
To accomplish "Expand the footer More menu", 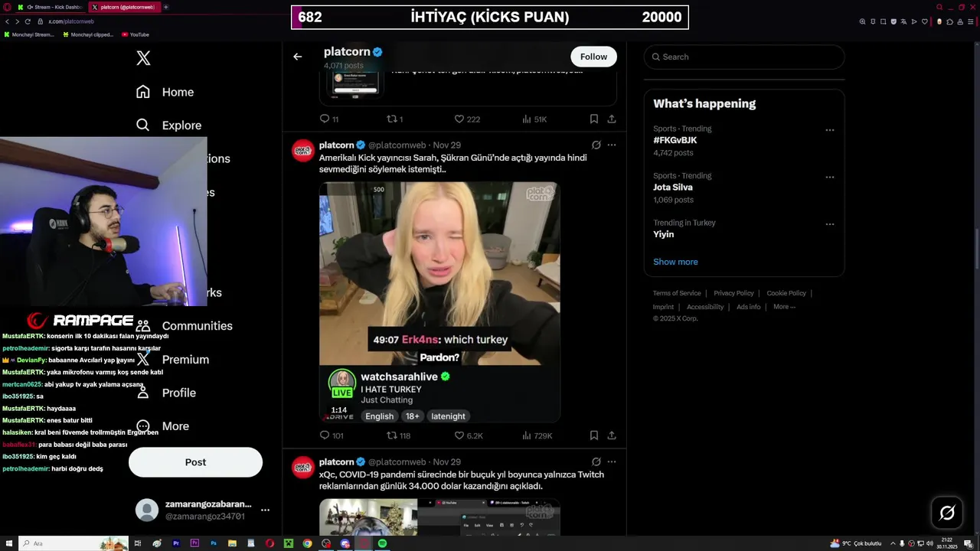I will (785, 307).
